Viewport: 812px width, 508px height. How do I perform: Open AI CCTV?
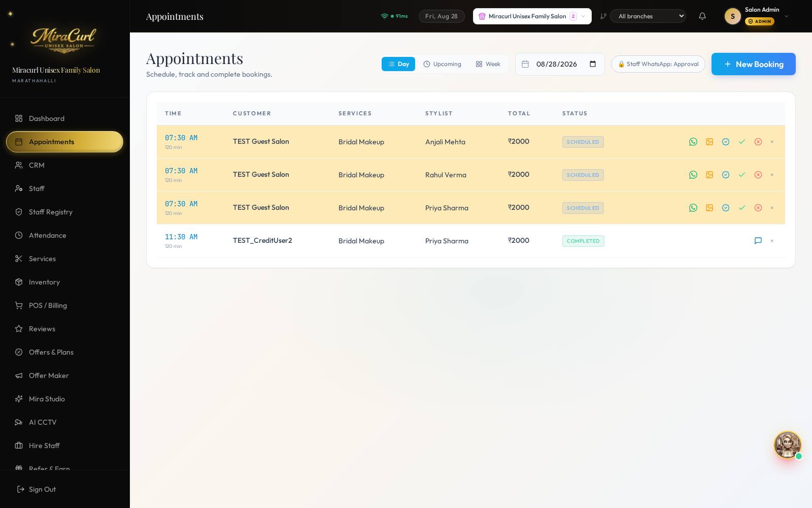64,422
